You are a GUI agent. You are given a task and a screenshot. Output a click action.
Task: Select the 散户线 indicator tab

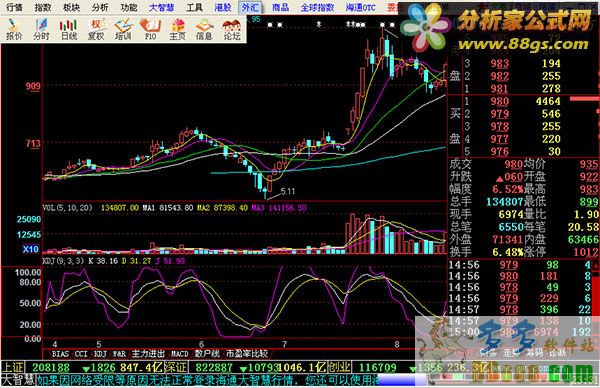207,354
